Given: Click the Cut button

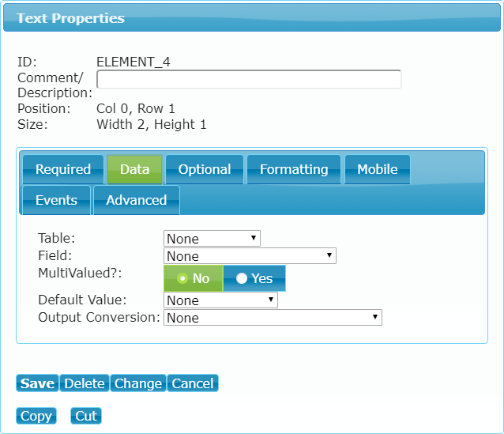Looking at the screenshot, I should pos(86,416).
